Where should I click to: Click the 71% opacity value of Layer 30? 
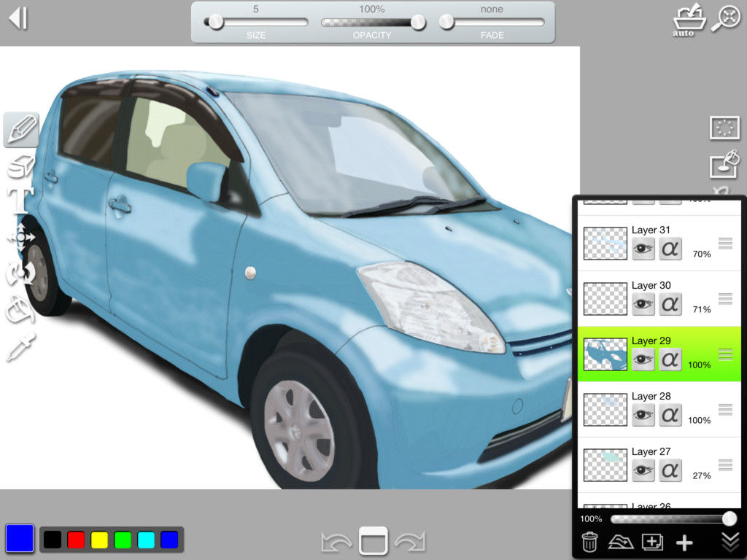[702, 309]
